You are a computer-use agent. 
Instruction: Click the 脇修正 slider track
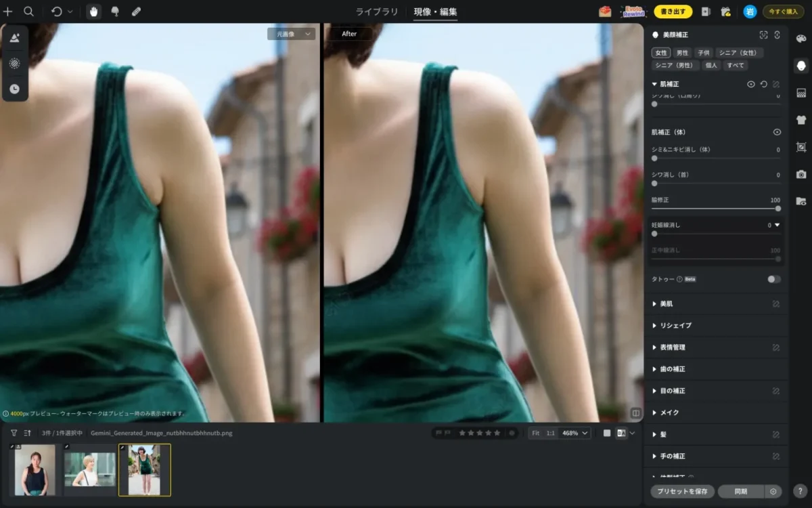pyautogui.click(x=716, y=209)
